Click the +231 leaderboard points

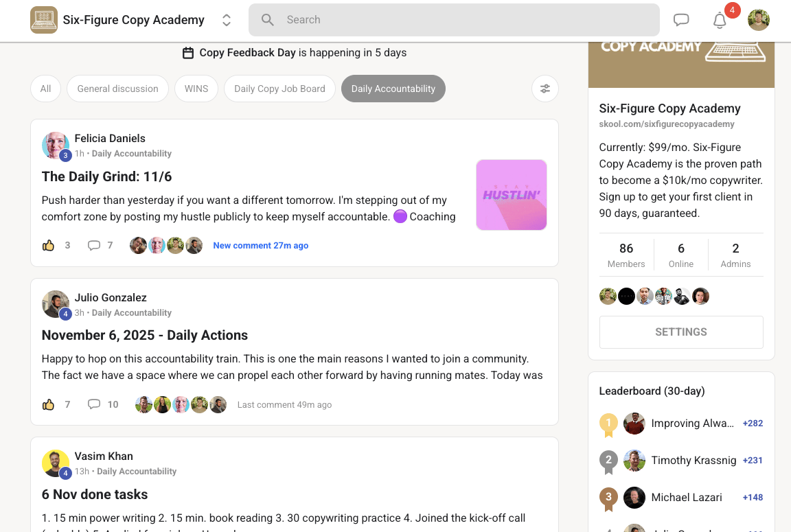pos(753,460)
